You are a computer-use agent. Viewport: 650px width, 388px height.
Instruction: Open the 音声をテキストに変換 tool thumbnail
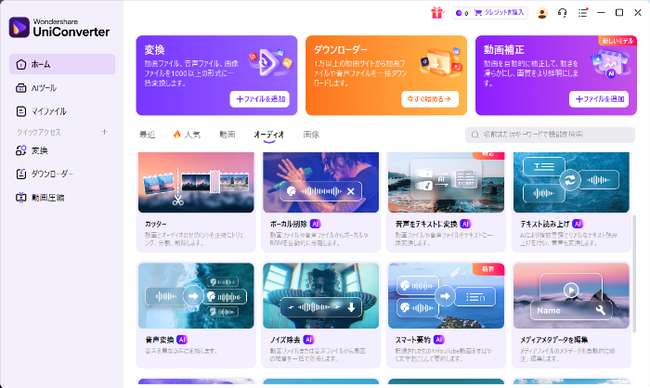pos(446,182)
